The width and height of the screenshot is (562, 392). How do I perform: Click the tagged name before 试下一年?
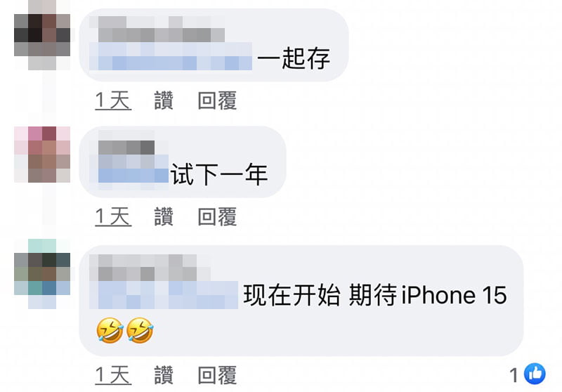(133, 169)
